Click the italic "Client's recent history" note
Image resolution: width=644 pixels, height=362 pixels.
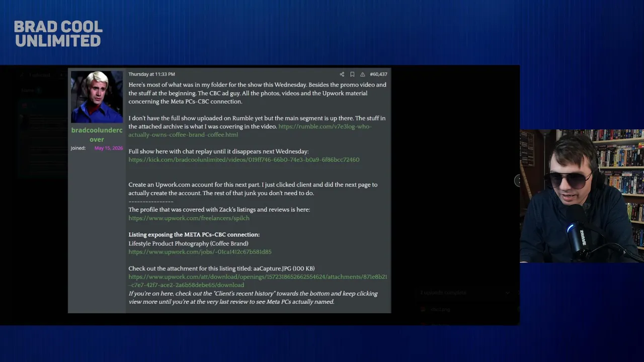click(x=253, y=298)
